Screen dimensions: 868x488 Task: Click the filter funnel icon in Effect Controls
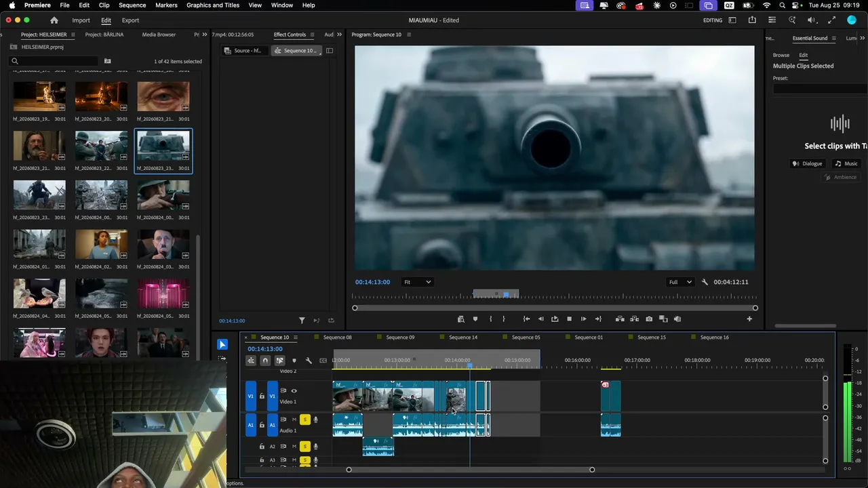(x=302, y=321)
